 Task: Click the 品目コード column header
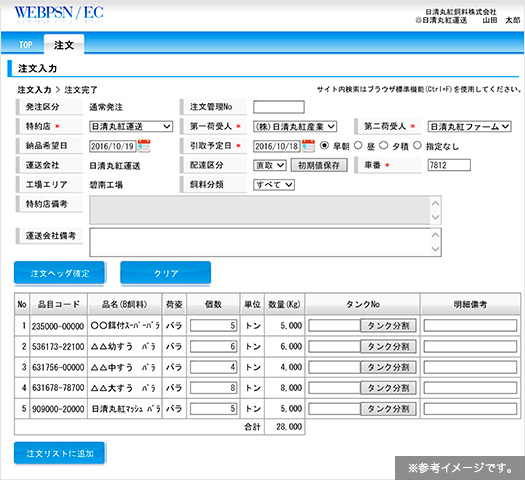pyautogui.click(x=59, y=304)
